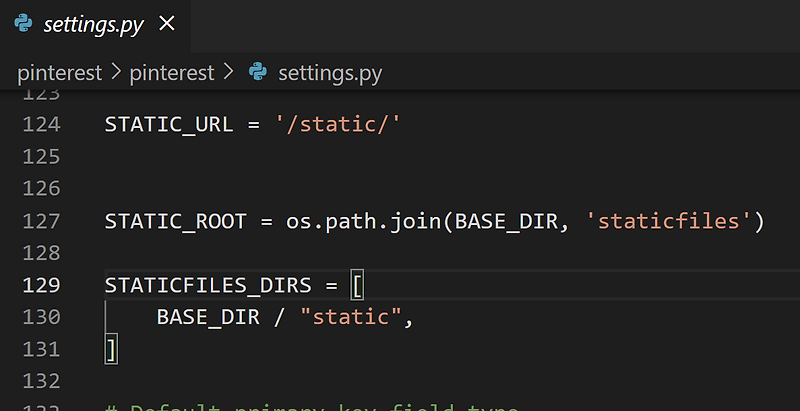Click line number 126 in the gutter

point(41,189)
